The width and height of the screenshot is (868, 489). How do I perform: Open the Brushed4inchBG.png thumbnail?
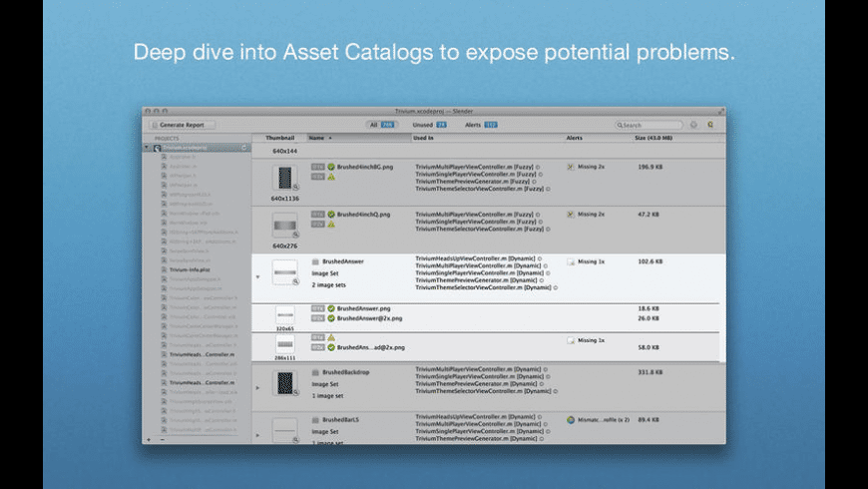click(x=285, y=179)
